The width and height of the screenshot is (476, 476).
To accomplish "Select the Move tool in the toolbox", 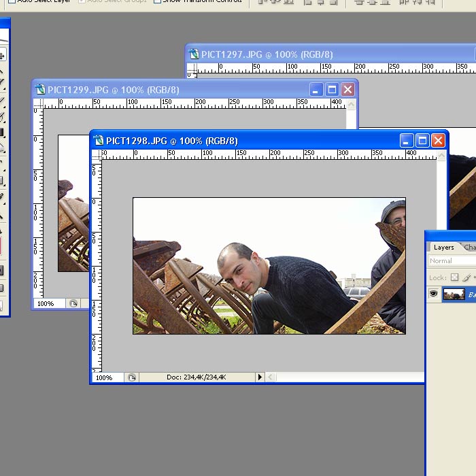I will pos(2,56).
